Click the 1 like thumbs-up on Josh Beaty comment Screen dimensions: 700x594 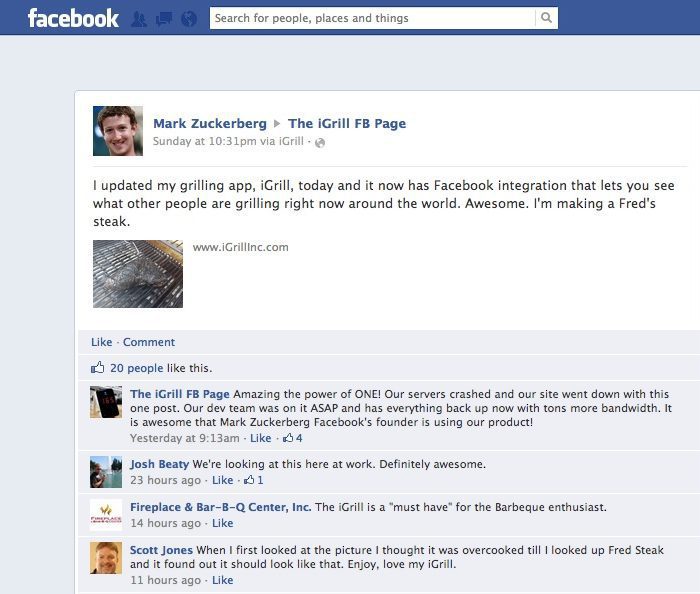tap(254, 480)
